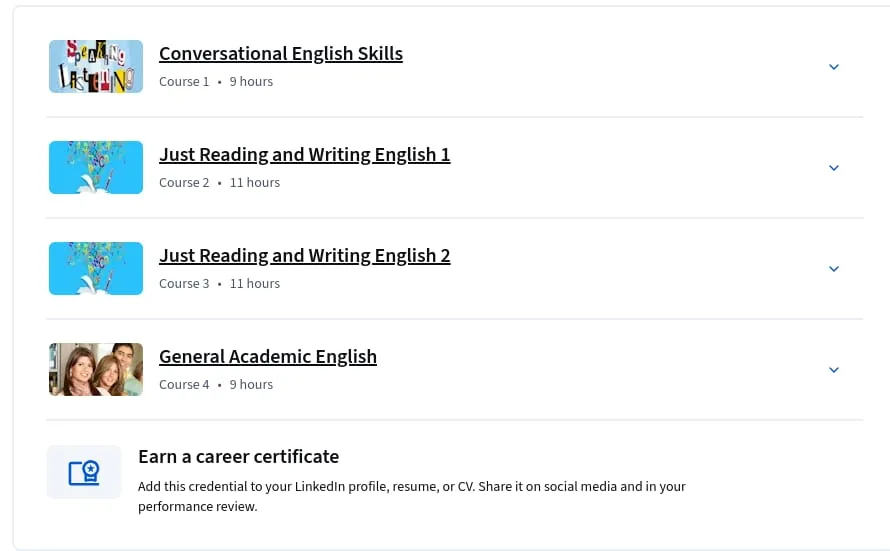Image resolution: width=890 pixels, height=551 pixels.
Task: Click the Course 2 label
Action: [184, 183]
